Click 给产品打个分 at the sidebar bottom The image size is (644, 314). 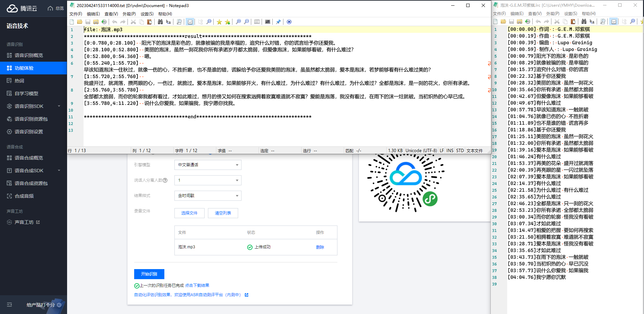[44, 305]
